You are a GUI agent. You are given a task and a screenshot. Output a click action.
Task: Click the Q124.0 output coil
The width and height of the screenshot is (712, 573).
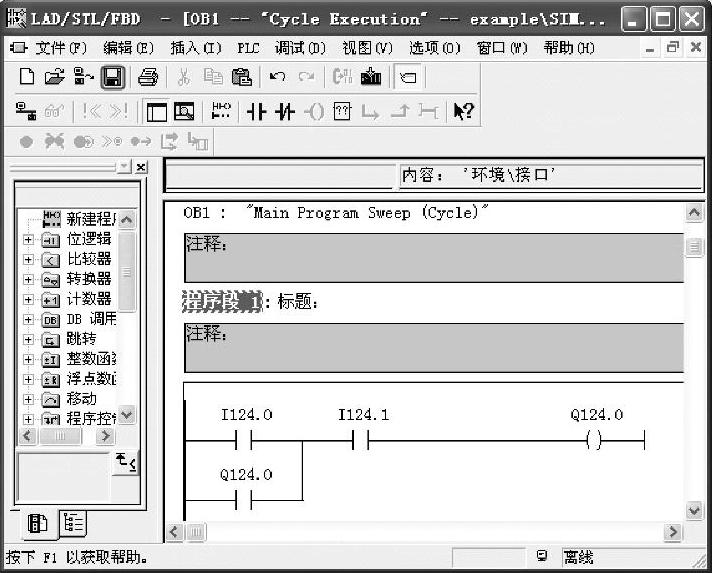593,440
